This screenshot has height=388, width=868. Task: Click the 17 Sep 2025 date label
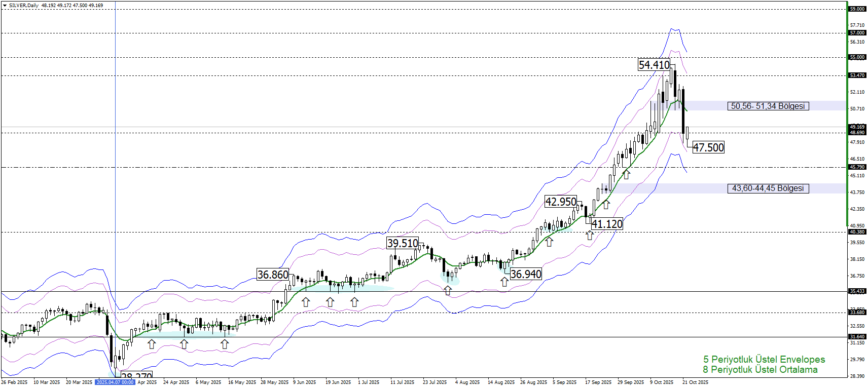tap(598, 382)
